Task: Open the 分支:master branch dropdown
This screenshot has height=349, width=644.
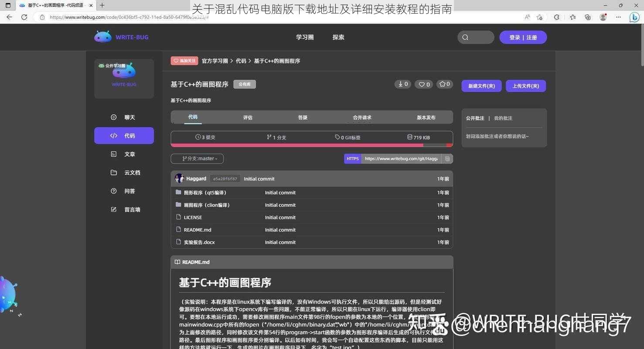Action: [197, 159]
